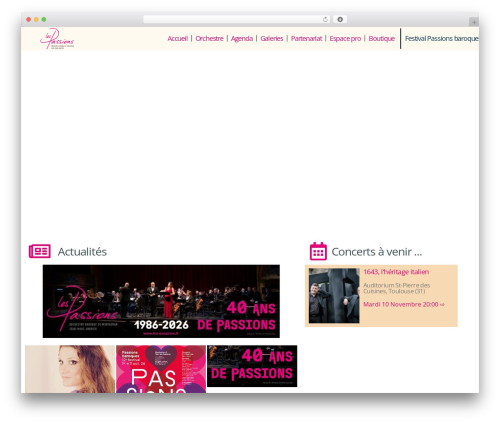The width and height of the screenshot is (500, 423).
Task: Open Festival Passions baroques link
Action: point(442,39)
